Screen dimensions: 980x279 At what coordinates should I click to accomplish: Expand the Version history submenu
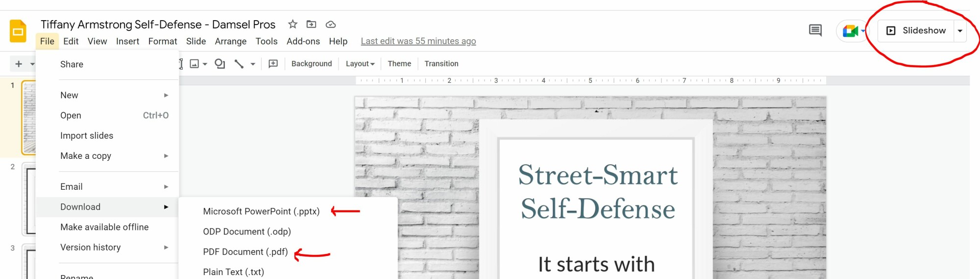(x=107, y=248)
